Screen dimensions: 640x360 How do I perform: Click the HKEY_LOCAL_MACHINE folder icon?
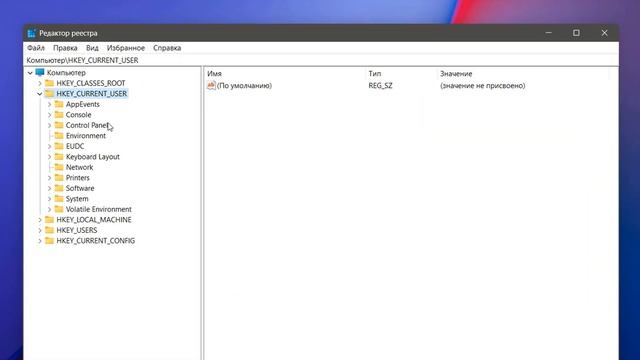click(49, 219)
